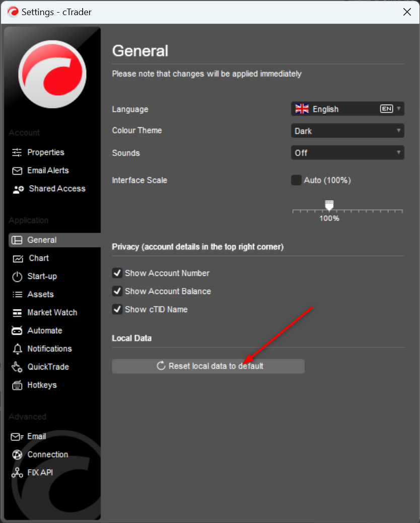Toggle the Show Account Balance checkbox

117,291
